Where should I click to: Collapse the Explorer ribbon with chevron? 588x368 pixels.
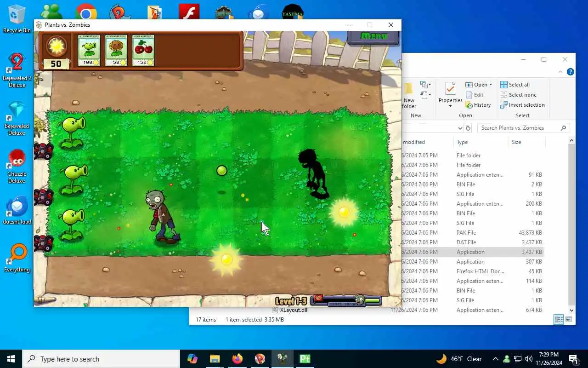click(560, 72)
